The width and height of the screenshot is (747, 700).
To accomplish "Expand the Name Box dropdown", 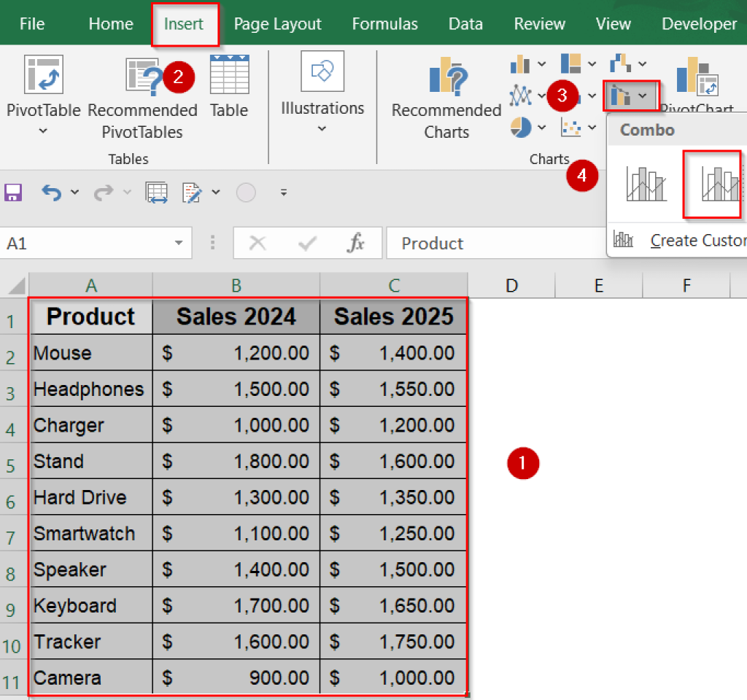I will point(177,243).
